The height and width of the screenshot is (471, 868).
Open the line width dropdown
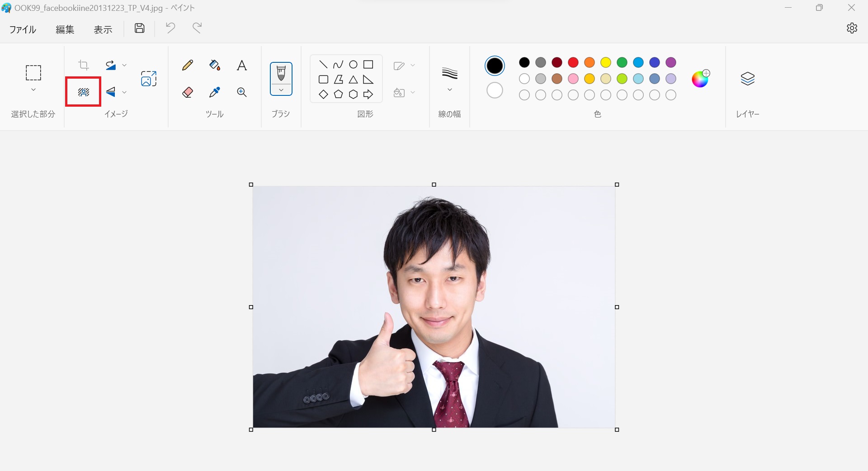(x=449, y=89)
